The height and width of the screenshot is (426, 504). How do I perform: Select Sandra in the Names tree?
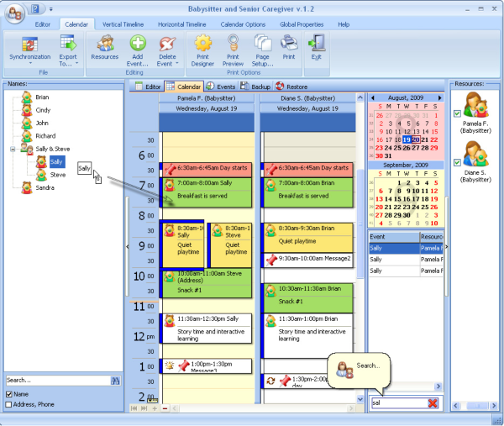pyautogui.click(x=45, y=187)
